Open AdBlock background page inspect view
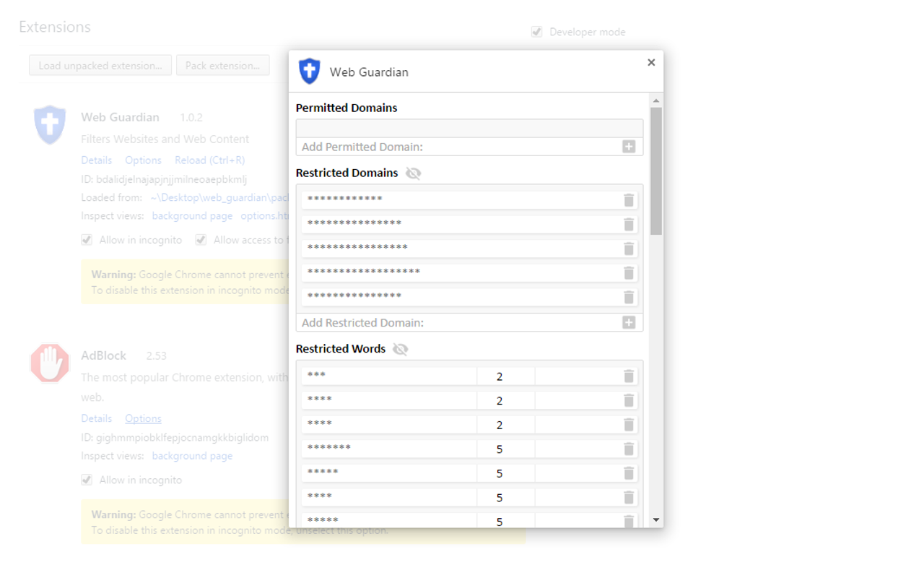This screenshot has width=924, height=578. (192, 456)
